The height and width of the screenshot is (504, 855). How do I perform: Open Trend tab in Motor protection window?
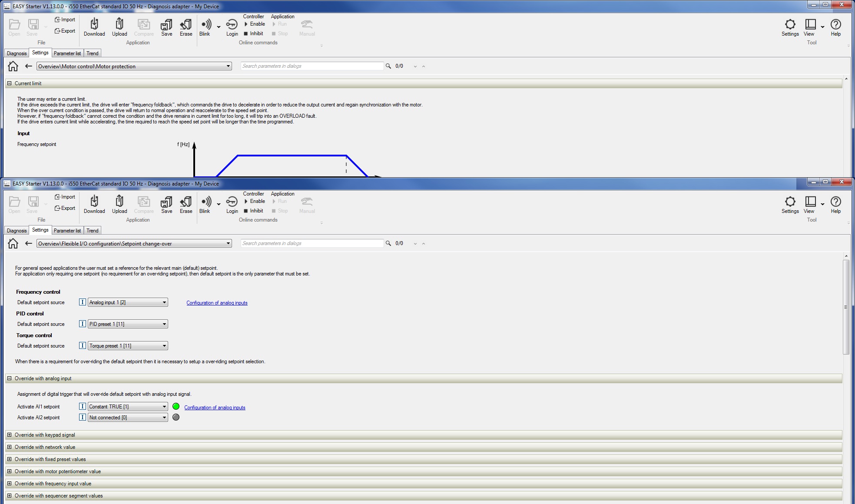click(92, 53)
